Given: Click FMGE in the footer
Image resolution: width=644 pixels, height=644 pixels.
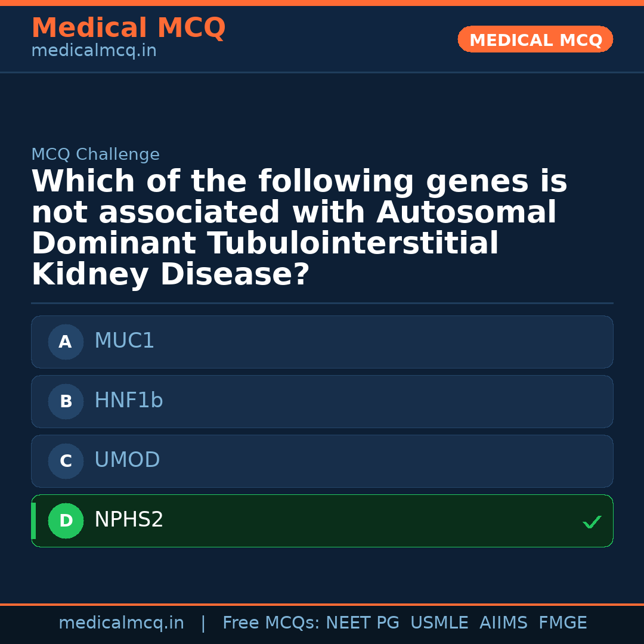Looking at the screenshot, I should [x=562, y=623].
